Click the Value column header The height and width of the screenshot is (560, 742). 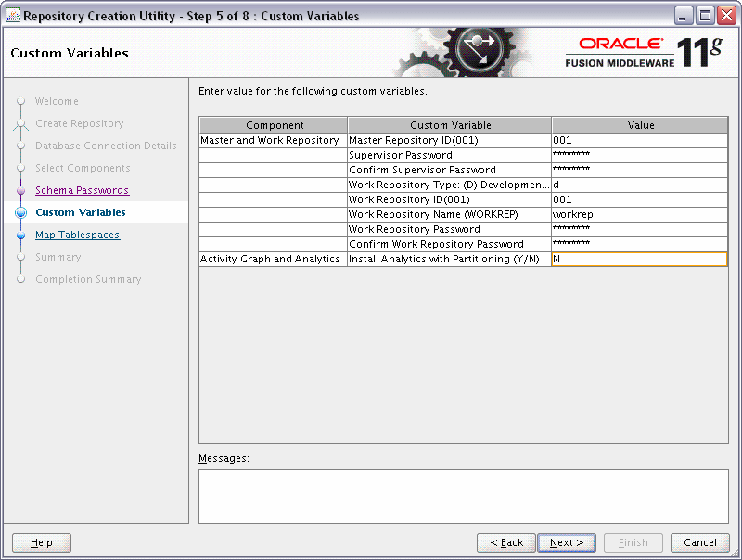click(x=640, y=125)
